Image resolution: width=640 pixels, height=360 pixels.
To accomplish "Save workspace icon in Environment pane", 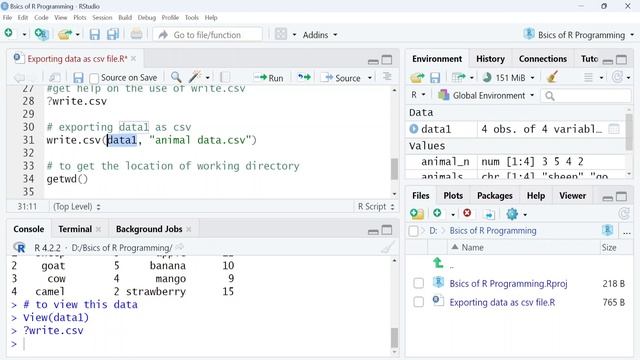I will [x=435, y=78].
